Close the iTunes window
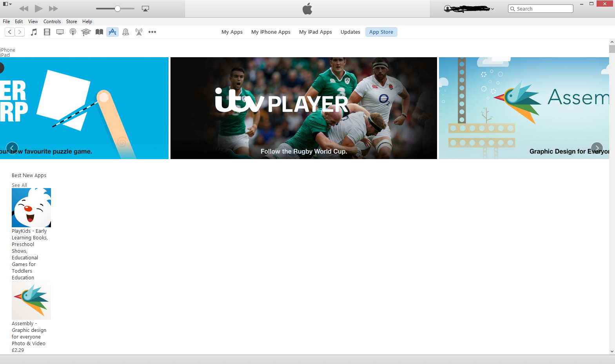Viewport: 615px width, 364px height. tap(605, 4)
